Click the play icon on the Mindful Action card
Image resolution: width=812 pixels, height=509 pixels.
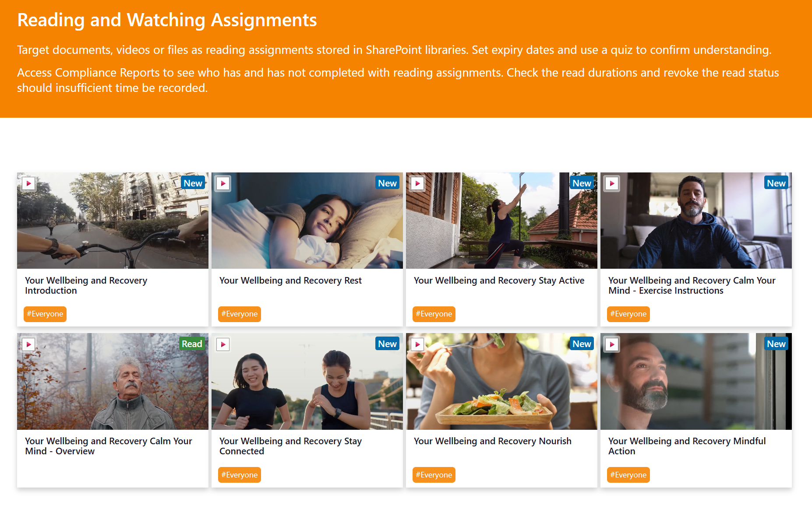click(612, 344)
